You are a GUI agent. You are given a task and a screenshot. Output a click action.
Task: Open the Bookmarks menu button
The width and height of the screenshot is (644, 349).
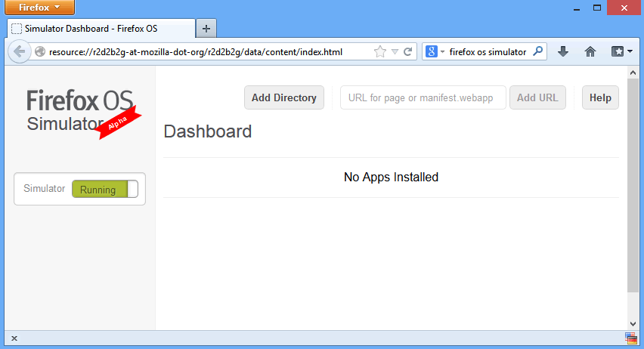coord(622,51)
